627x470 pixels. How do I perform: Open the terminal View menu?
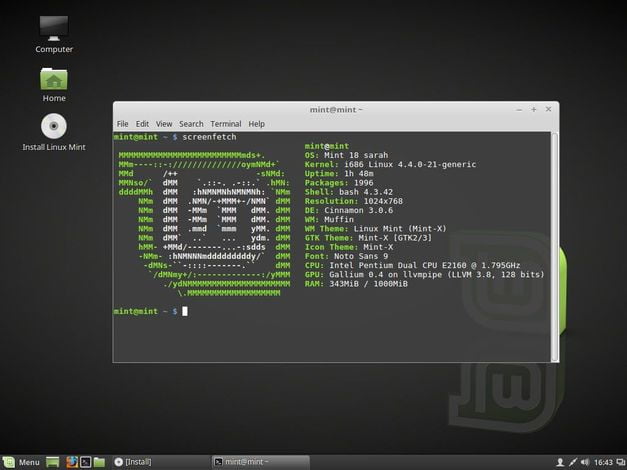pos(164,124)
